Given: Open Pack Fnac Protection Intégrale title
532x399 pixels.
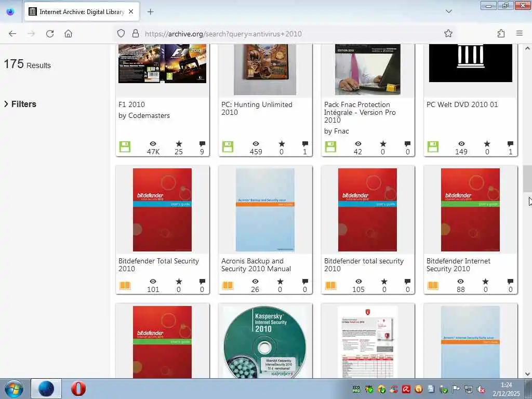Looking at the screenshot, I should point(360,112).
